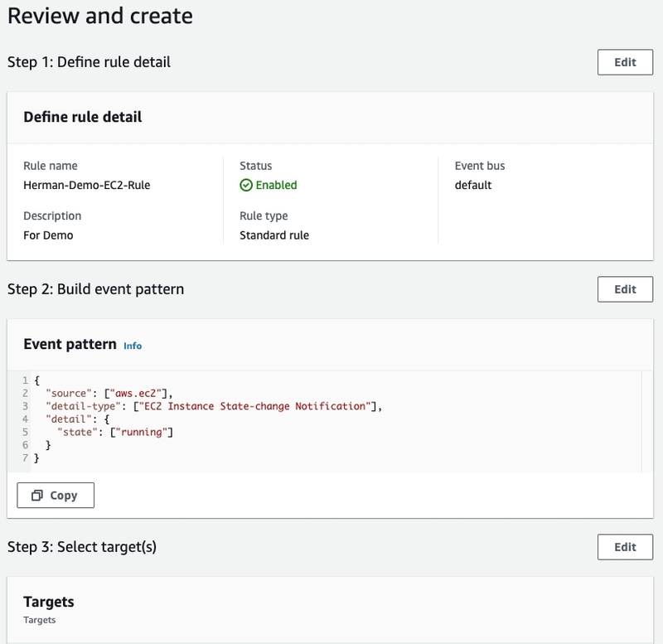Screen dimensions: 663x644
Task: Click line number 7 in code gutter
Action: [x=26, y=458]
